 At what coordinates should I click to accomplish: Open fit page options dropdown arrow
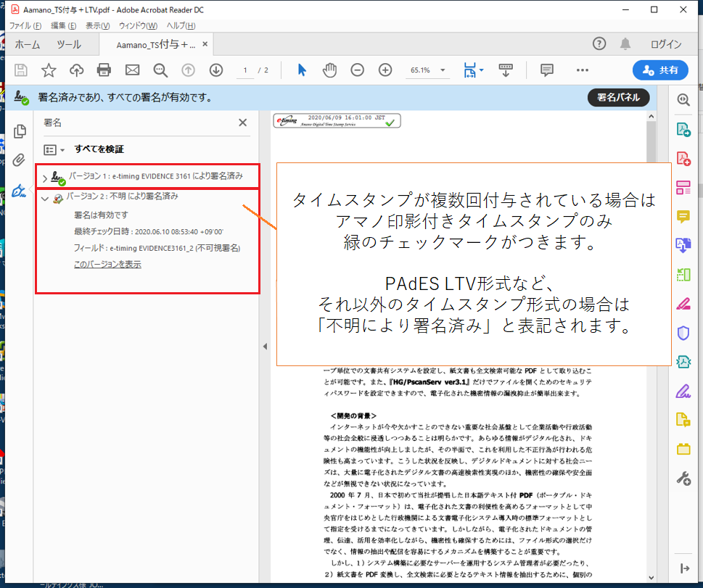click(x=481, y=70)
